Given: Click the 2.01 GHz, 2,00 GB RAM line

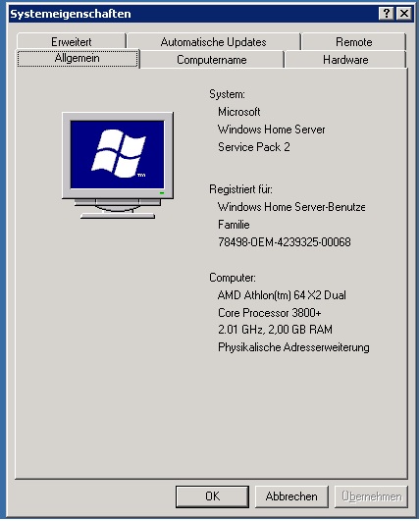Looking at the screenshot, I should click(275, 330).
